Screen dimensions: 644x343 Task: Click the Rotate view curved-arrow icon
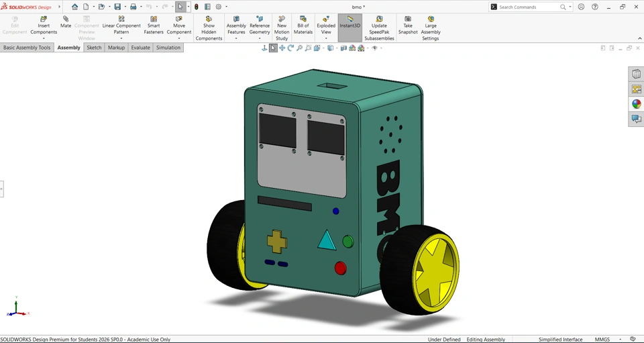tap(290, 48)
